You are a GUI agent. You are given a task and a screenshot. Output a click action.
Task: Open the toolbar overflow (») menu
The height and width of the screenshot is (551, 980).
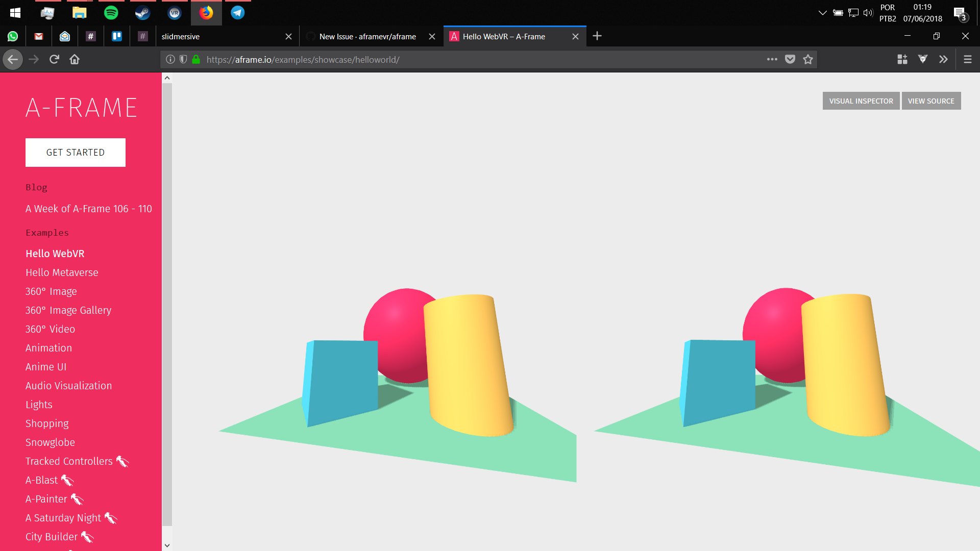tap(944, 59)
